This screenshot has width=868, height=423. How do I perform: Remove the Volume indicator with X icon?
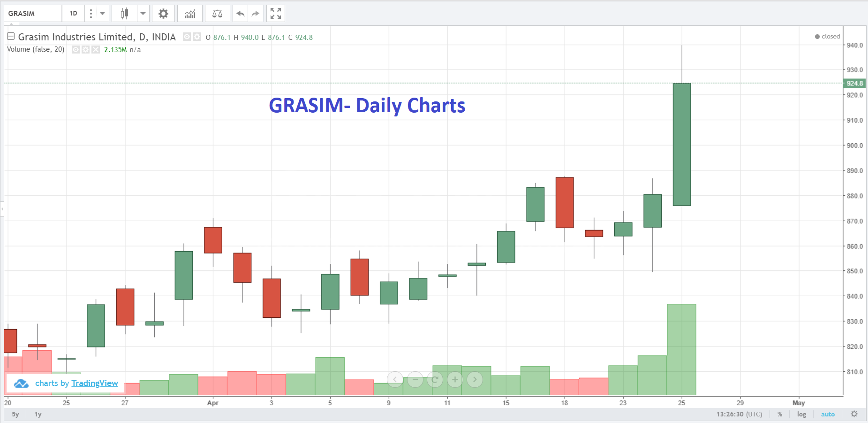tap(96, 49)
